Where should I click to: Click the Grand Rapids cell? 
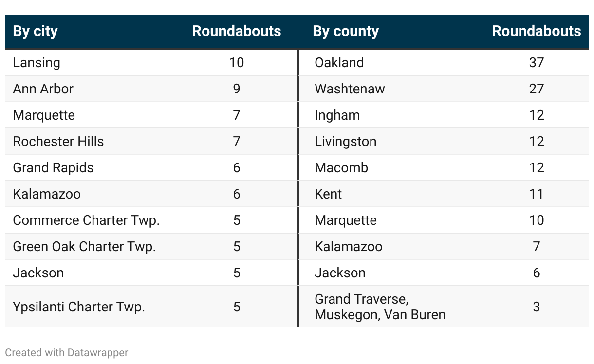tap(53, 168)
